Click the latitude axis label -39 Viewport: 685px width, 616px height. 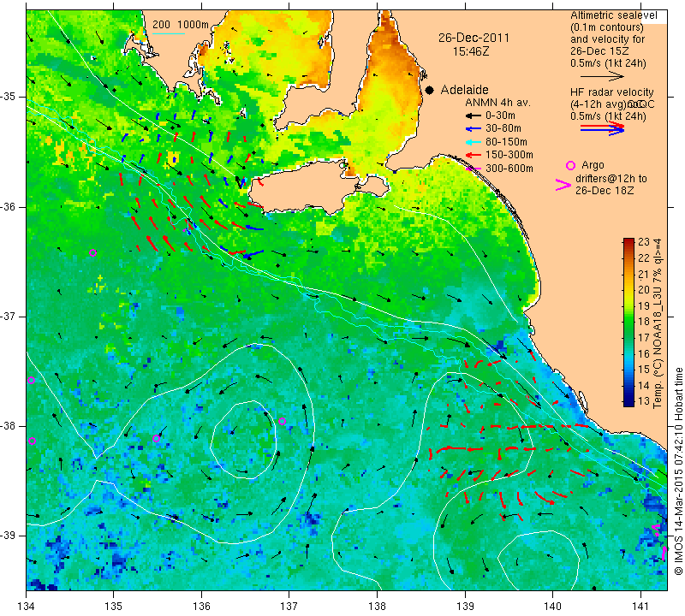click(x=8, y=536)
